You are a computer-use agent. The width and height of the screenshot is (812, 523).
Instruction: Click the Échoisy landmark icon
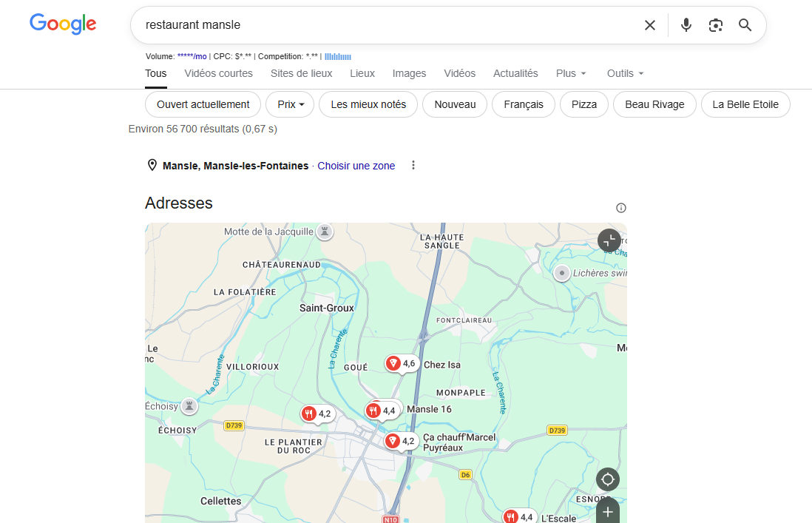[x=189, y=407]
